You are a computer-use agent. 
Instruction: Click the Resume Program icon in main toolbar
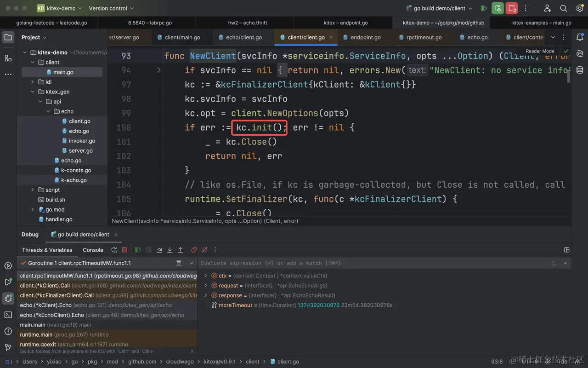coord(484,8)
